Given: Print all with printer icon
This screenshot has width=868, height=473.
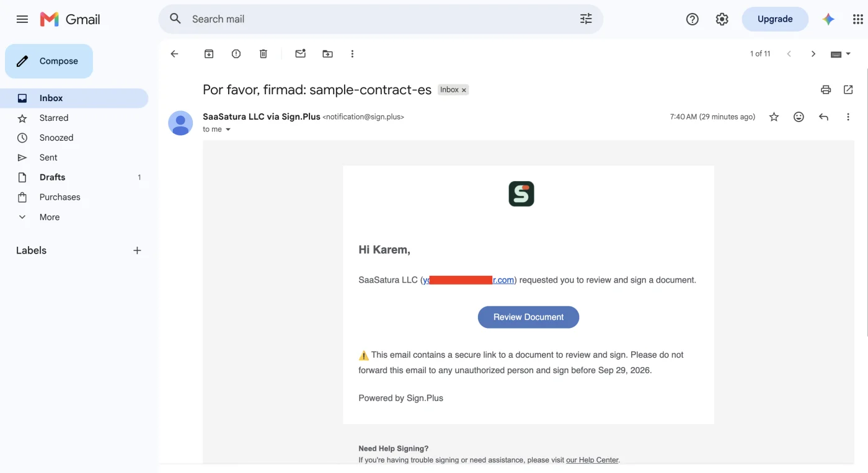Looking at the screenshot, I should click(x=826, y=90).
